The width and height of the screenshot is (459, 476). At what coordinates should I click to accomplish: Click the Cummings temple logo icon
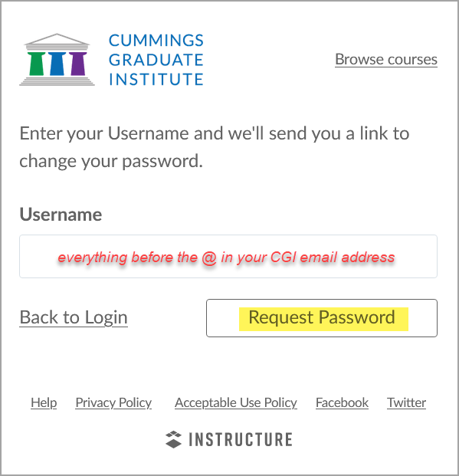[x=57, y=60]
